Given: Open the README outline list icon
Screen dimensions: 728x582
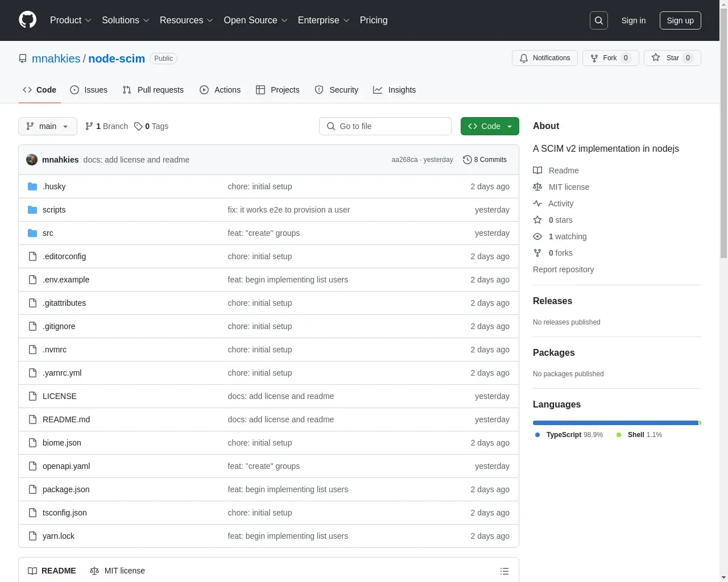Looking at the screenshot, I should pyautogui.click(x=504, y=571).
